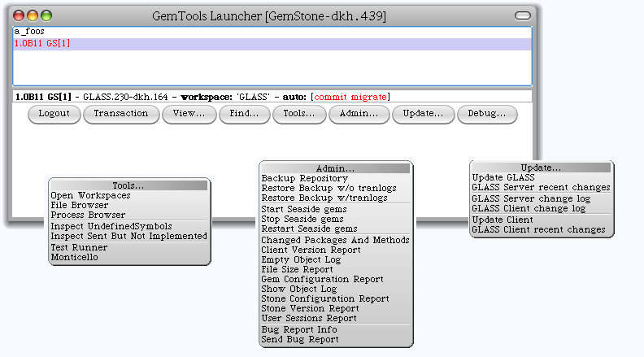Select the 1.0B11 GS[1] session row
Screen dimensions: 644x357
[272, 44]
